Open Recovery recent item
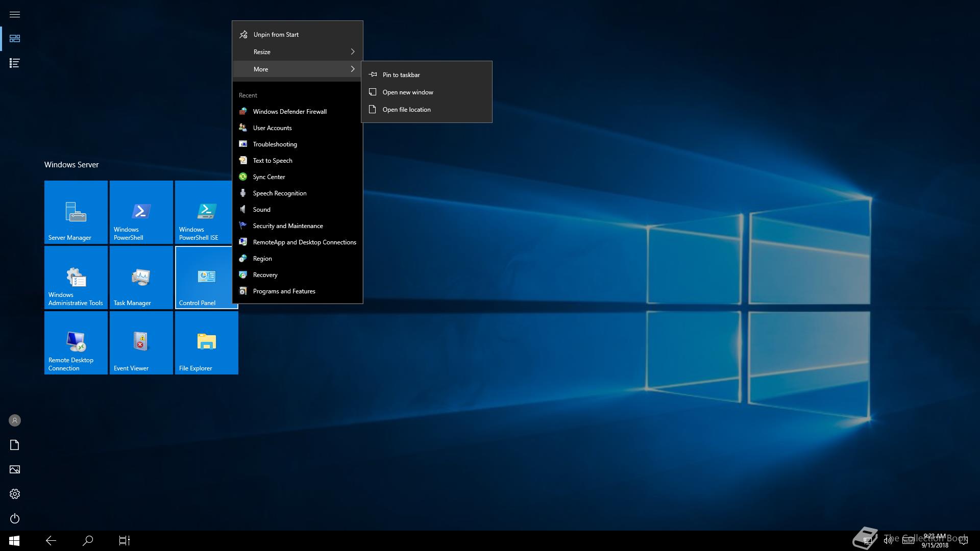The image size is (980, 551). tap(298, 275)
